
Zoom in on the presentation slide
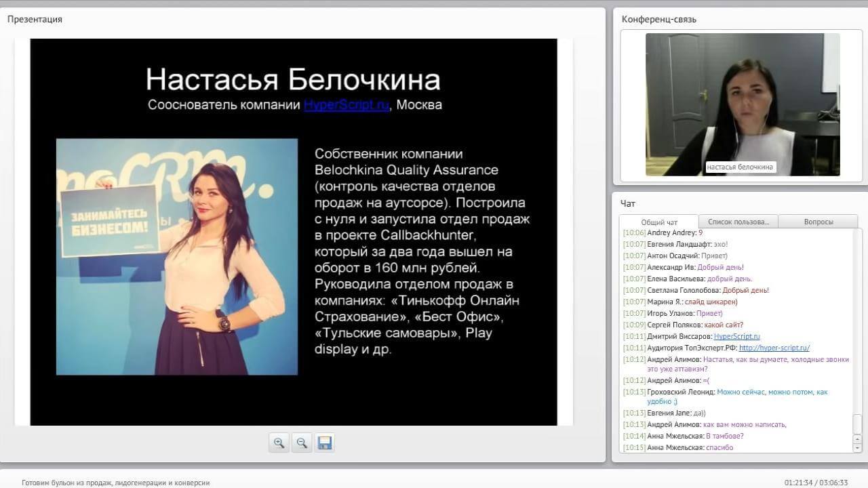click(x=279, y=443)
